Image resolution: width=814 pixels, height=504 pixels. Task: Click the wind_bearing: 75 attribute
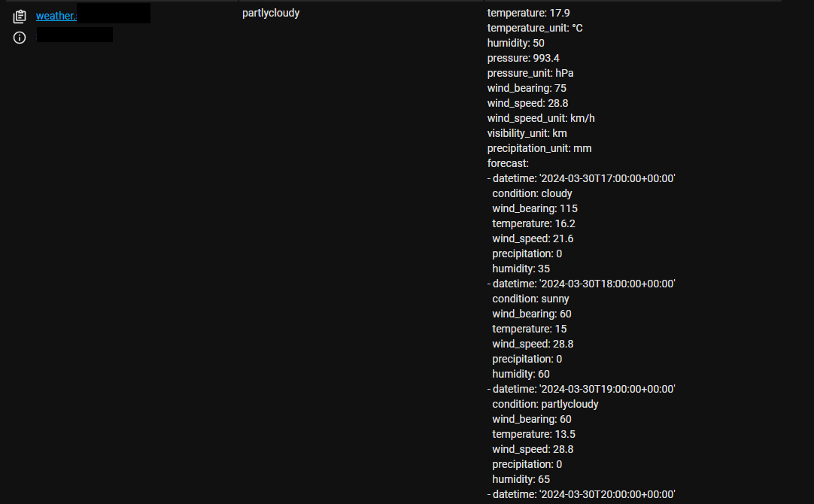527,88
